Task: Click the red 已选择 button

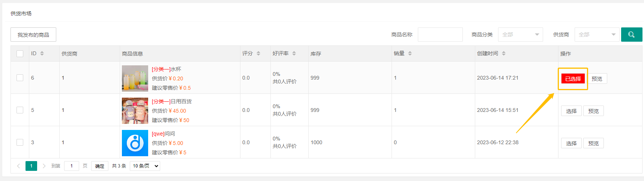Action: (573, 79)
